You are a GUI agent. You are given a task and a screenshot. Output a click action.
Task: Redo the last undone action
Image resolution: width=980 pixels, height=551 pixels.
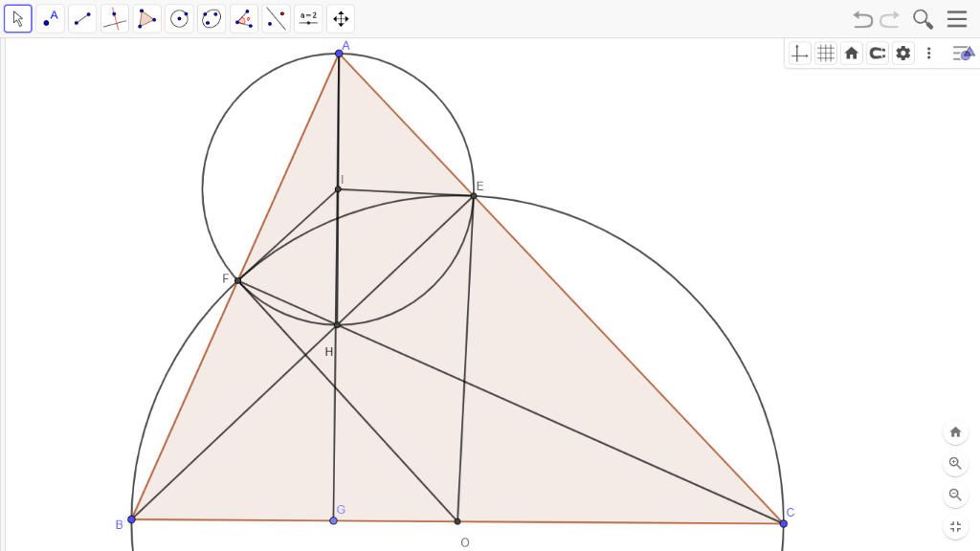[889, 19]
